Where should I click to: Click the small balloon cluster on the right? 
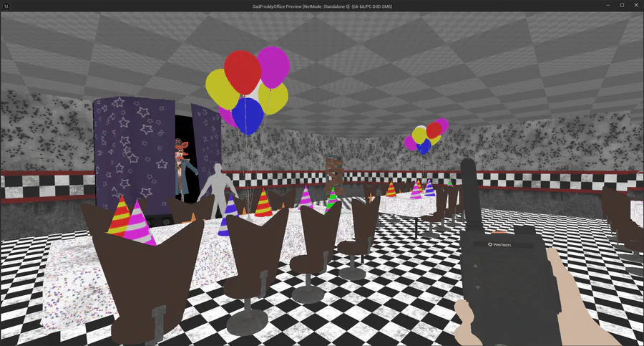tap(426, 136)
